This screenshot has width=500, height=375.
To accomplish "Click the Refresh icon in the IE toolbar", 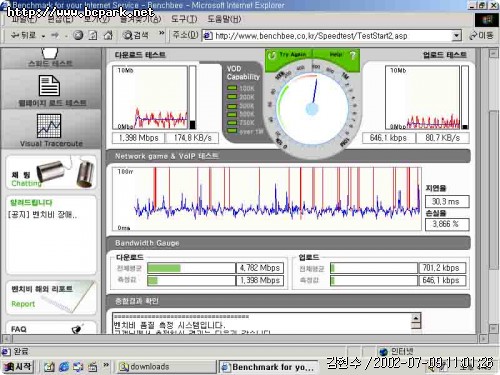I will pyautogui.click(x=93, y=35).
